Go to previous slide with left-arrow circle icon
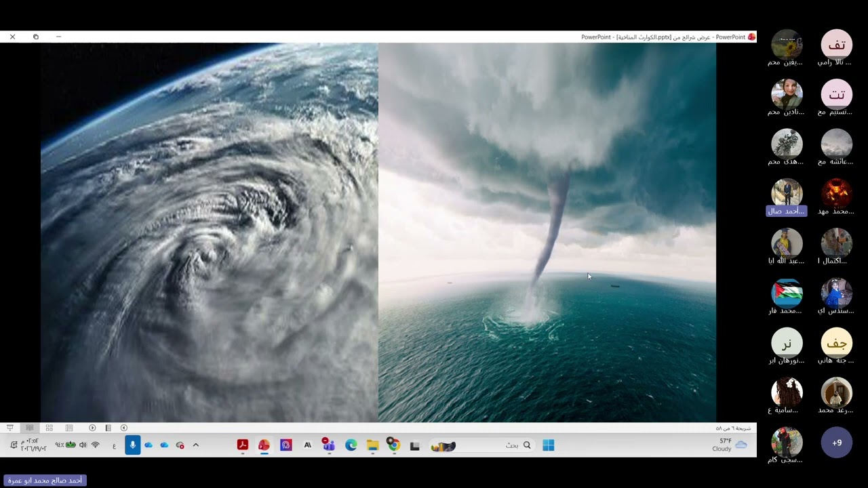Screen dimensions: 868x488 [x=123, y=428]
